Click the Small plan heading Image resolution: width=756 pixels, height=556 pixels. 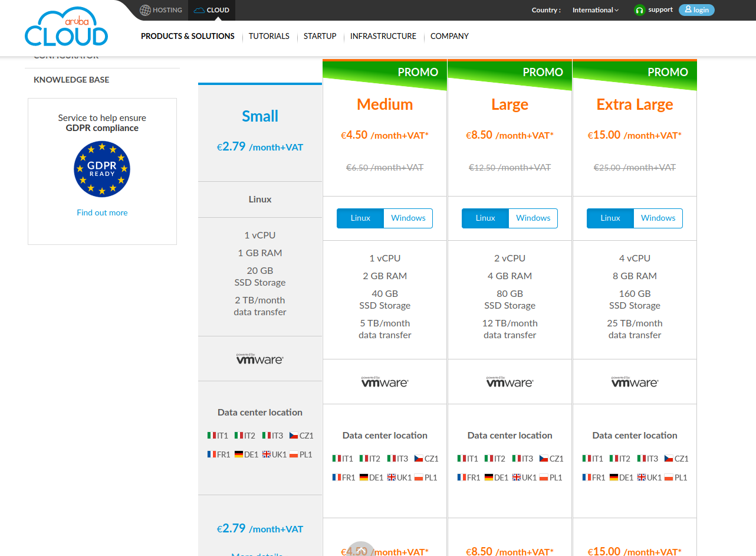click(260, 116)
